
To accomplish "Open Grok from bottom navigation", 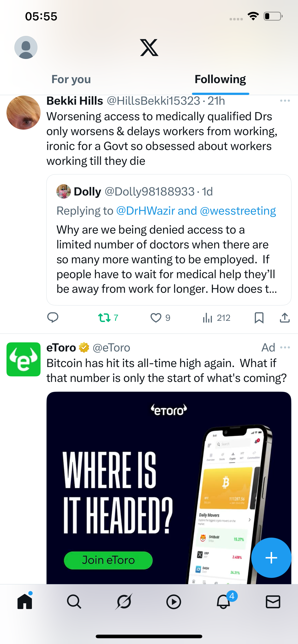I will (x=124, y=602).
